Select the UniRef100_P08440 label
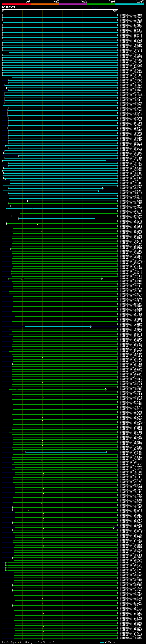The width and height of the screenshot is (146, 644). [131, 407]
